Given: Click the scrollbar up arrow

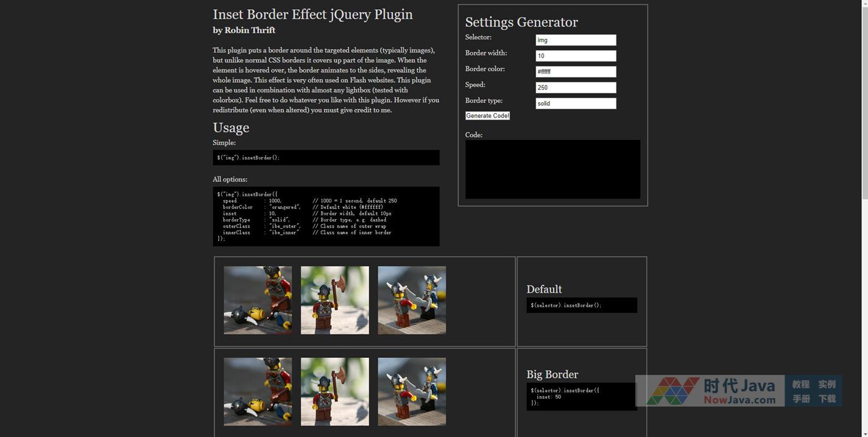Looking at the screenshot, I should click(864, 4).
